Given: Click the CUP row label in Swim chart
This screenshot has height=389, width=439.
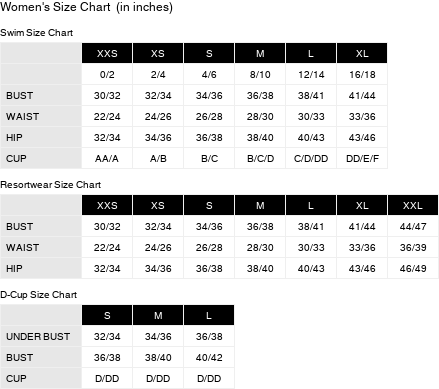Looking at the screenshot, I should coord(16,158).
